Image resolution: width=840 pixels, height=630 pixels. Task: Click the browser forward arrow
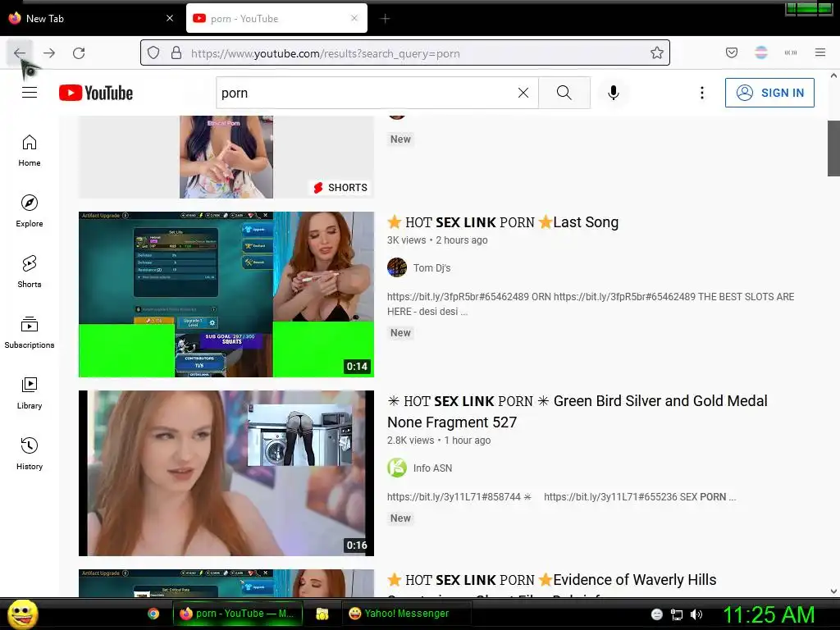point(49,53)
